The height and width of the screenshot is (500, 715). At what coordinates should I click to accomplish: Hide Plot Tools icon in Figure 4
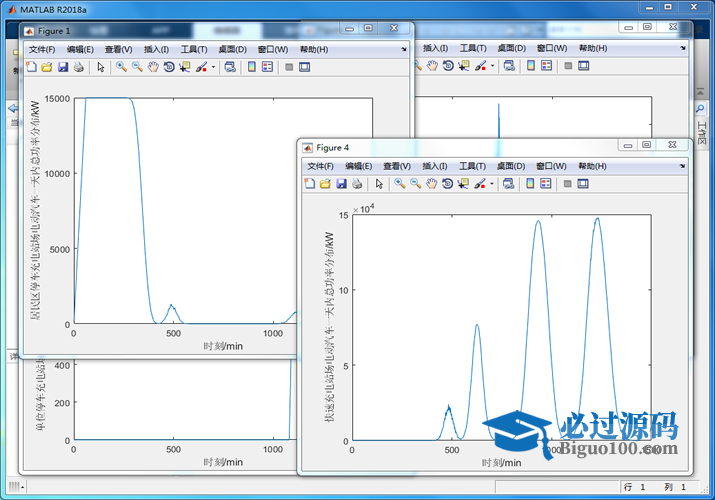click(x=567, y=184)
